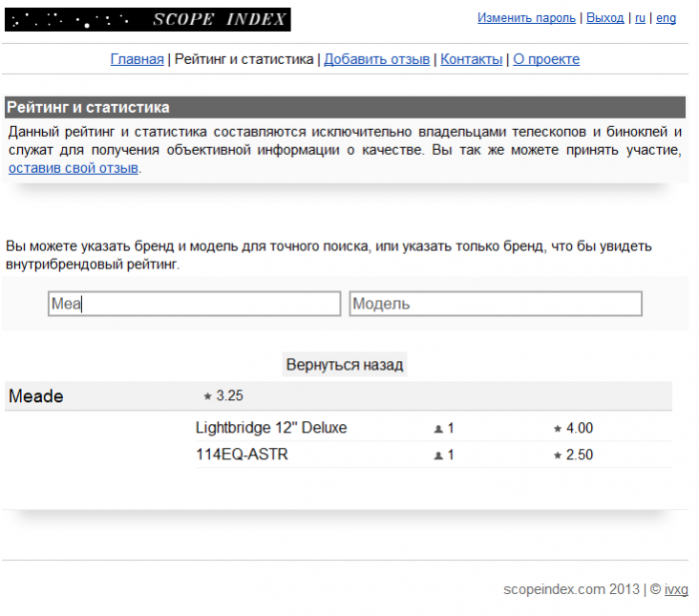Click the Scope Index logo banner
Image resolution: width=699 pixels, height=616 pixels.
148,20
